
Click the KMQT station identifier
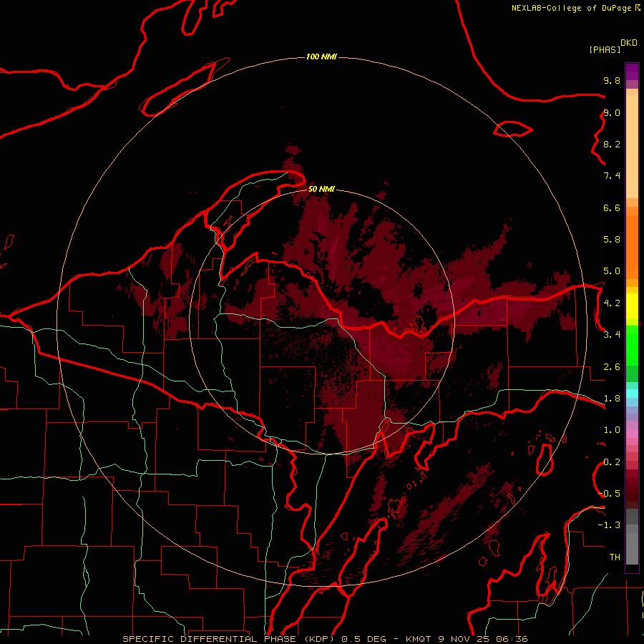coord(419,639)
